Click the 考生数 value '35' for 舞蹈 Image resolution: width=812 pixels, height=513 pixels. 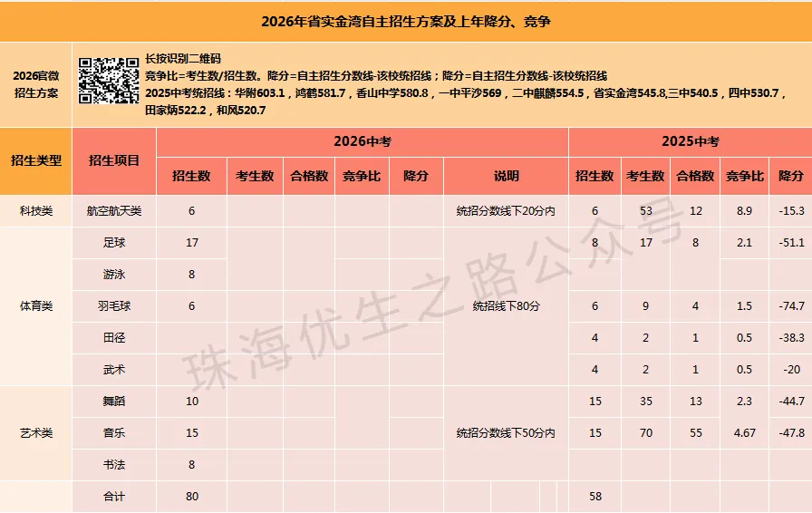click(646, 402)
